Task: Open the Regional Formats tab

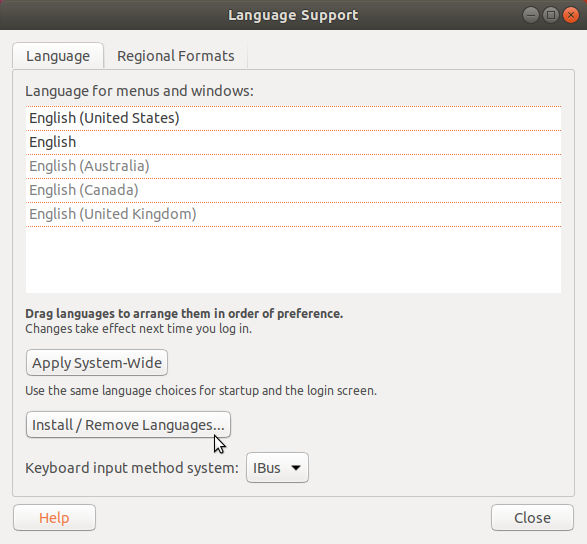Action: coord(176,56)
